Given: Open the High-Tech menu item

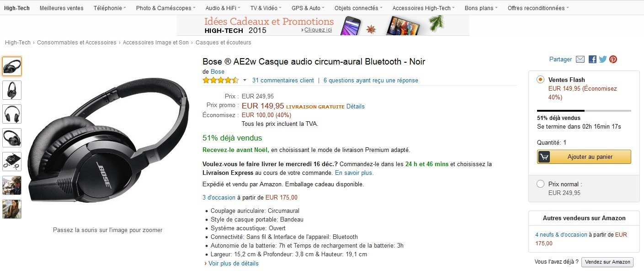Looking at the screenshot, I should point(16,8).
